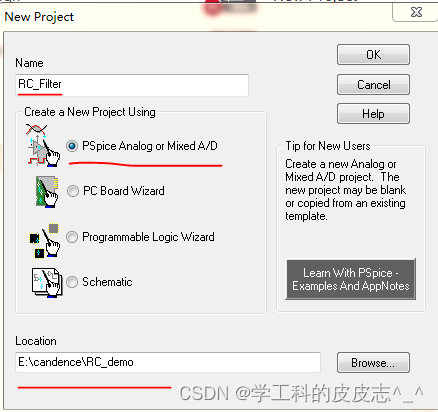Choose the PC Board Wizard radio button
The height and width of the screenshot is (412, 438).
(x=73, y=191)
